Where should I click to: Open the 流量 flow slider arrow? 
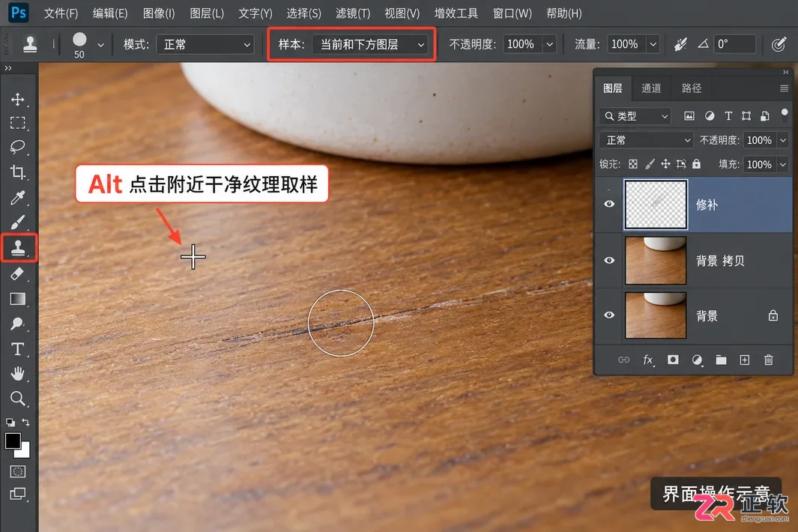coord(653,44)
